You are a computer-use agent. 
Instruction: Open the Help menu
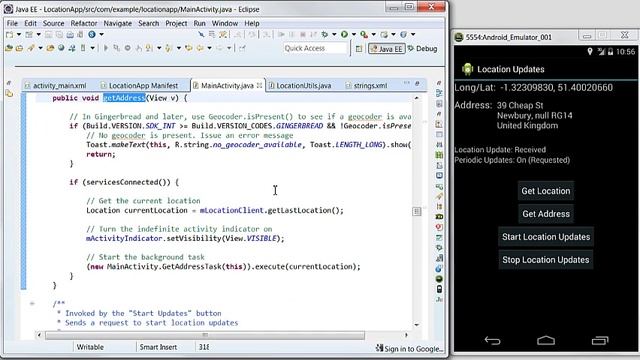click(x=252, y=23)
